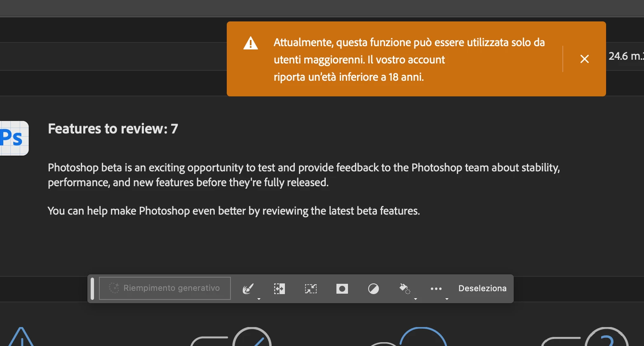Expand the dropdown arrow under three dots

point(447,299)
